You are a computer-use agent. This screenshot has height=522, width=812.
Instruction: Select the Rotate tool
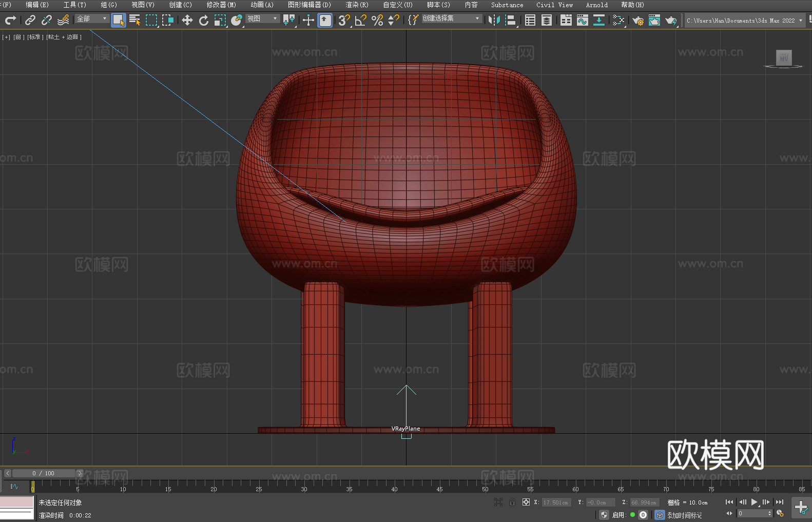pyautogui.click(x=204, y=20)
